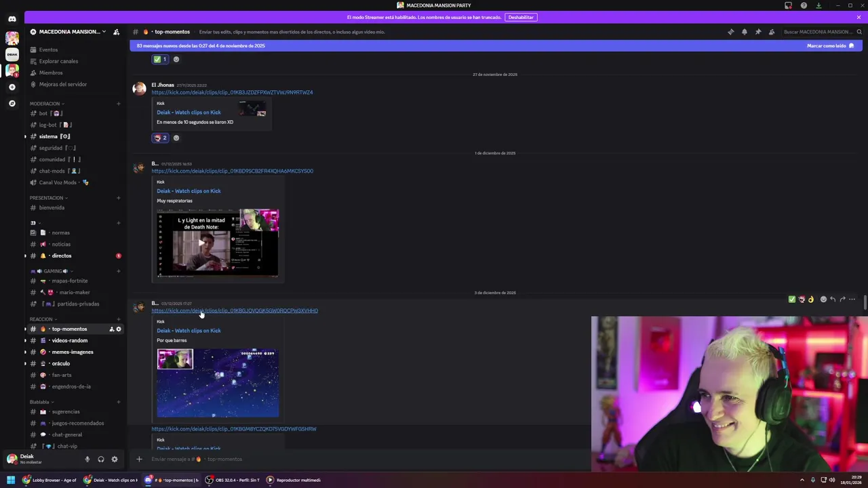Viewport: 868px width, 488px height.
Task: Create channel in PRESENTACION category
Action: 118,198
